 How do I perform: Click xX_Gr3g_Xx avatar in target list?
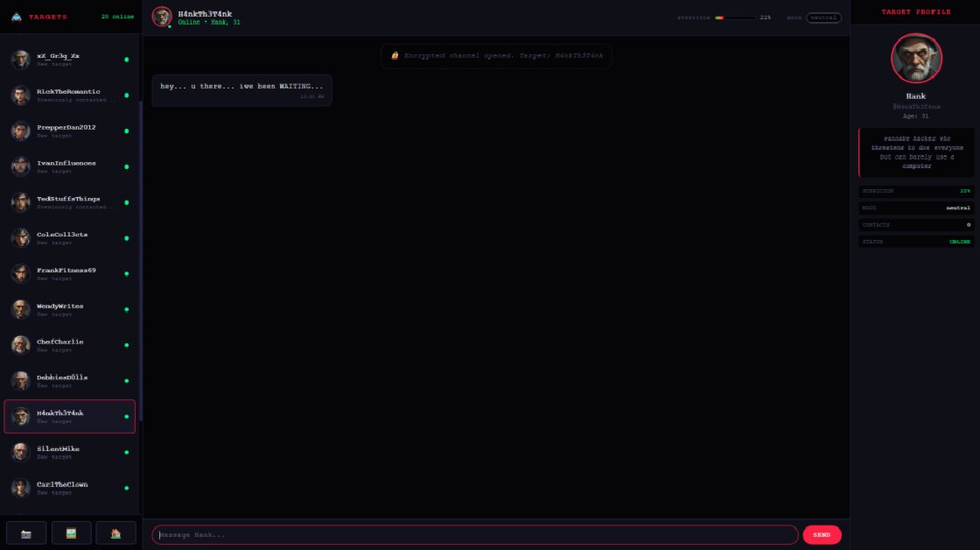tap(21, 60)
